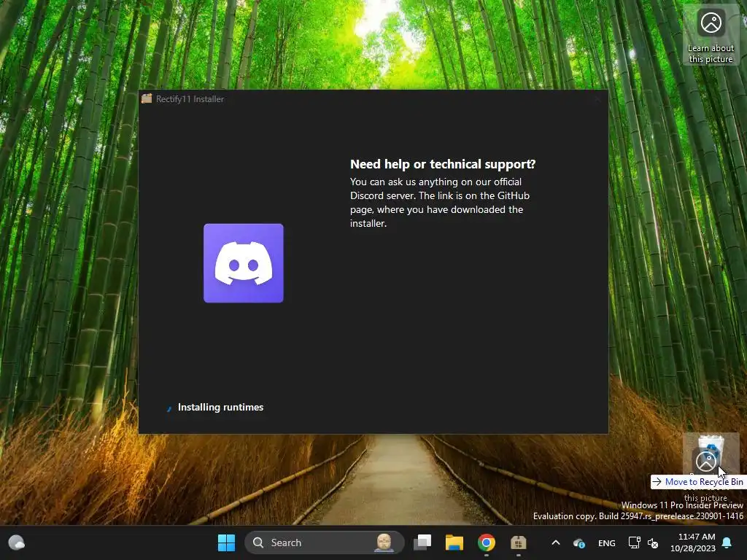Open the network status tray icon
Viewport: 747px width, 560px height.
coord(634,542)
